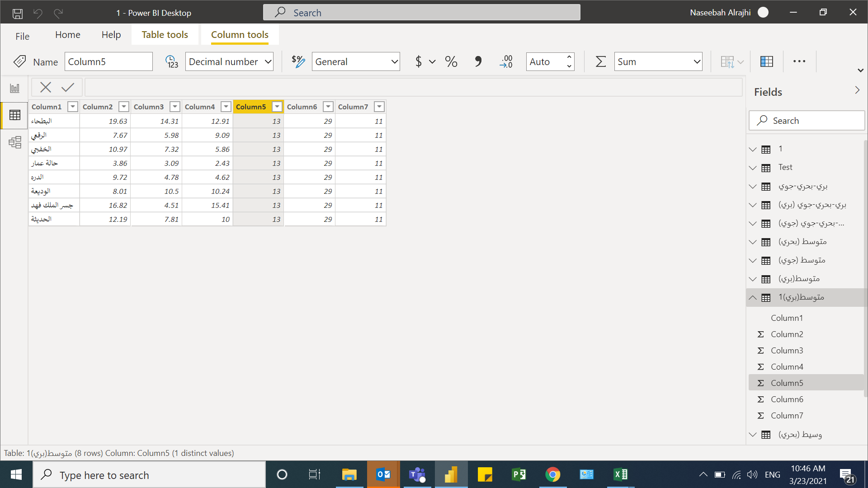Switch to the Home tab
The width and height of the screenshot is (868, 488).
(x=68, y=35)
